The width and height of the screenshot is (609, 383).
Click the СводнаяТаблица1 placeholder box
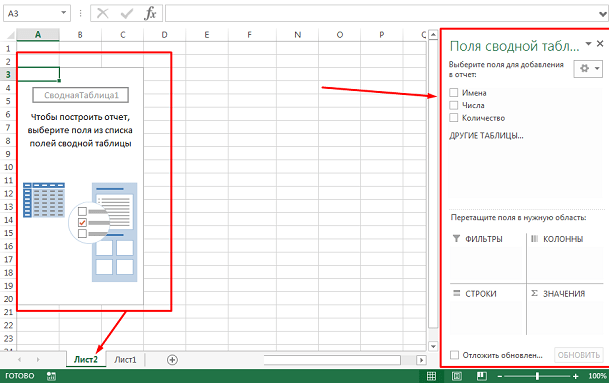coord(81,95)
